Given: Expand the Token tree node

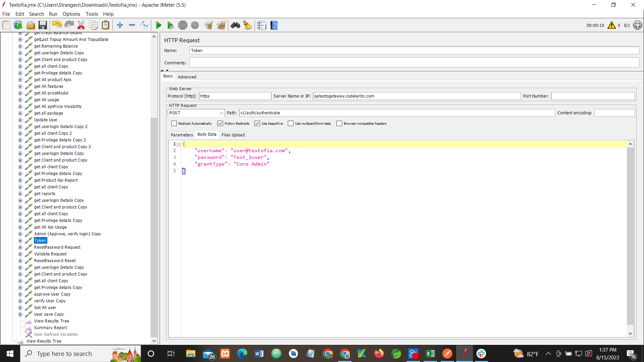Looking at the screenshot, I should [x=20, y=241].
